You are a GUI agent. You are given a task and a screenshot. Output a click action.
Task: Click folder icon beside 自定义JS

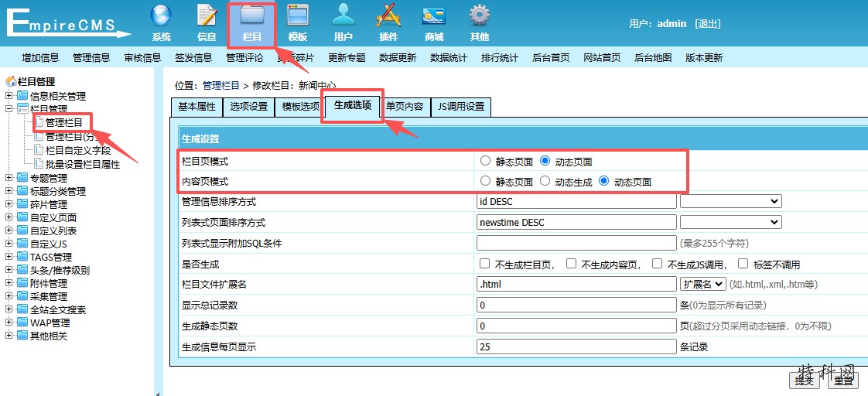pos(22,244)
